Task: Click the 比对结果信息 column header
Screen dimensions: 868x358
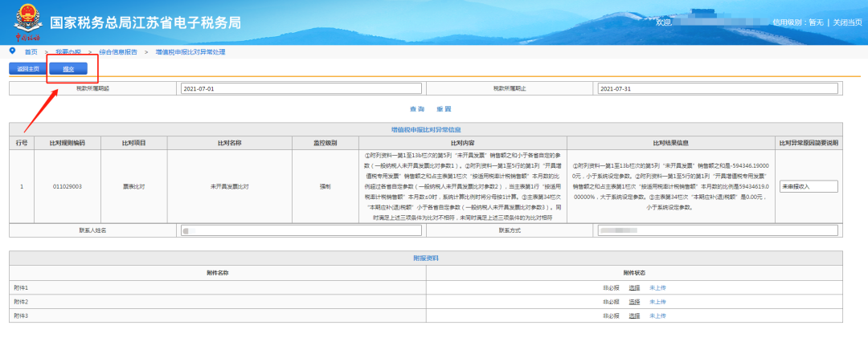Action: [x=671, y=143]
